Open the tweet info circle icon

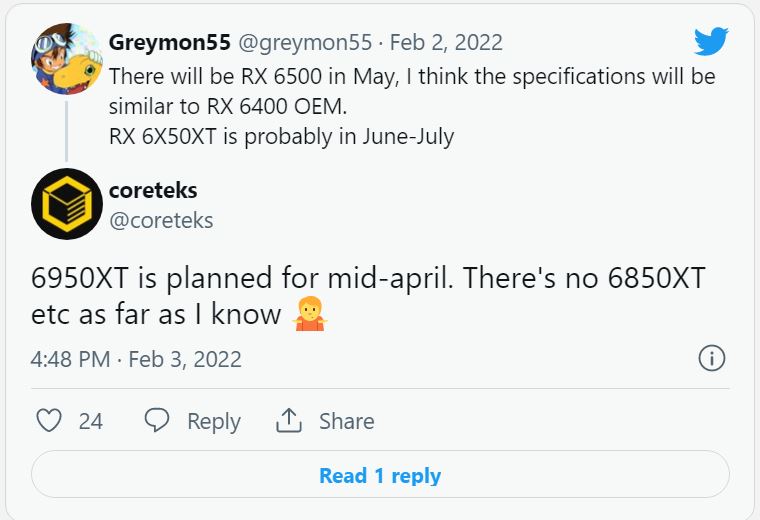point(712,359)
